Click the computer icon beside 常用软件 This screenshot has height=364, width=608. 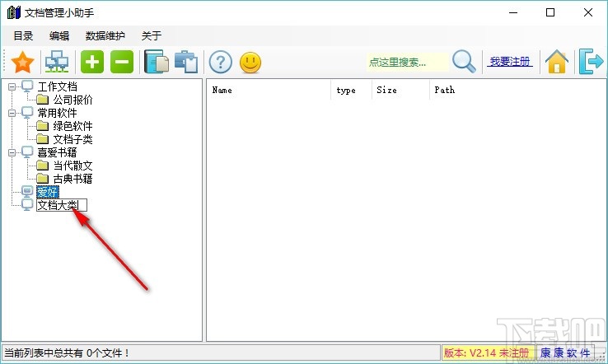27,113
